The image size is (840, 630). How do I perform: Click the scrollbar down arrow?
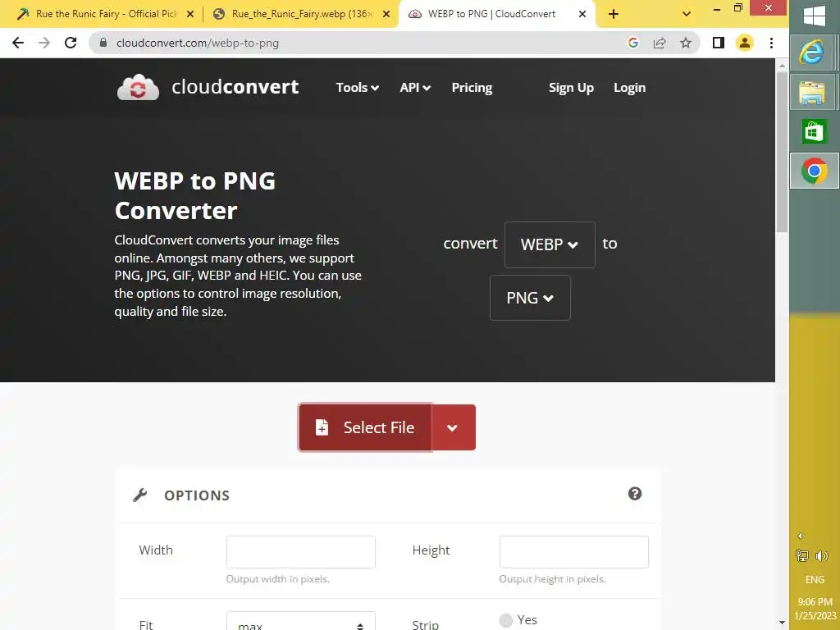click(x=782, y=623)
